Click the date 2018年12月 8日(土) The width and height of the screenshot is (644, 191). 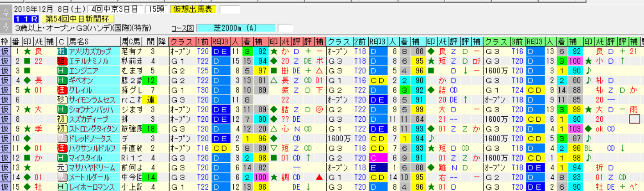click(50, 9)
